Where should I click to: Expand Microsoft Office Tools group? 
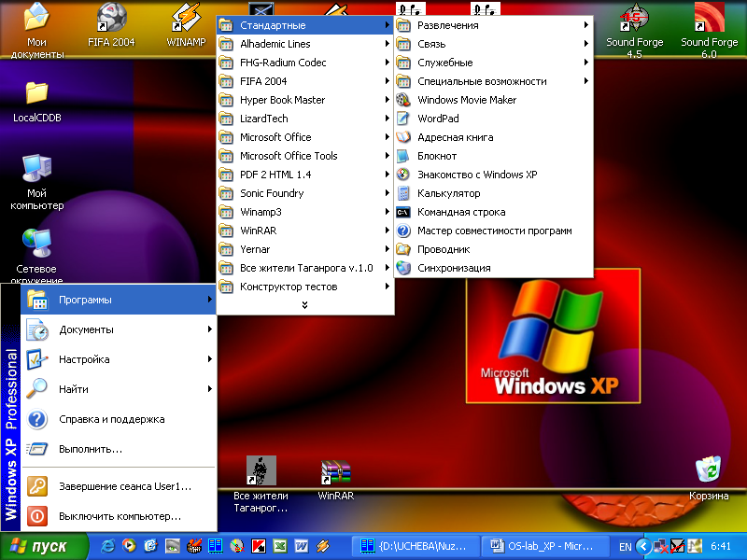click(x=305, y=156)
